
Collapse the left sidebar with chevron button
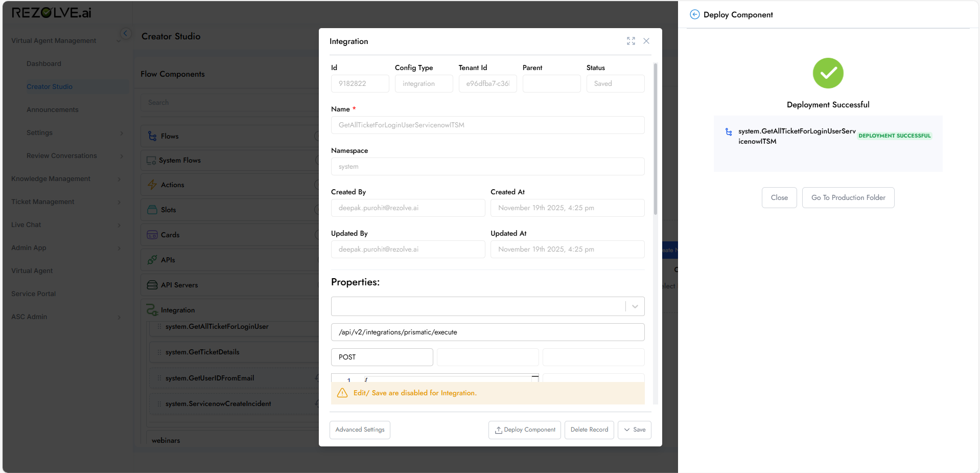[x=125, y=34]
